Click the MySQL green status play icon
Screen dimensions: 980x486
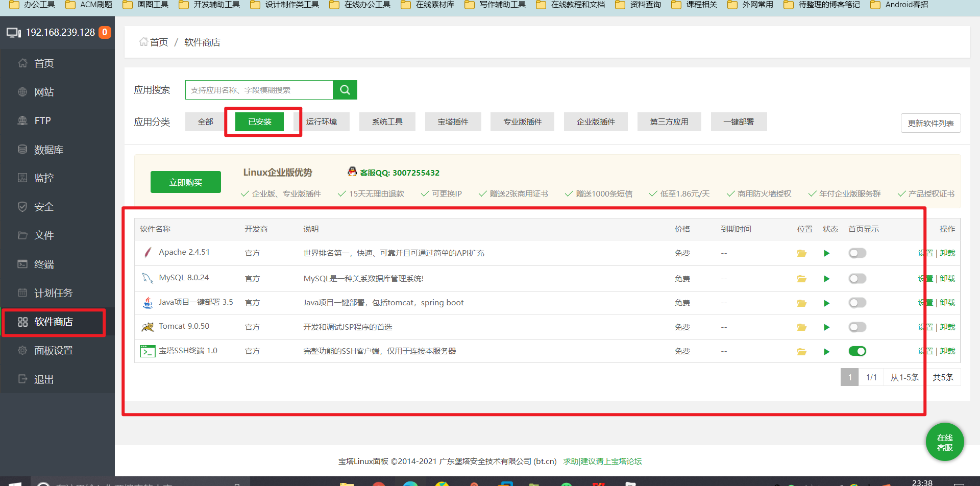coord(827,279)
